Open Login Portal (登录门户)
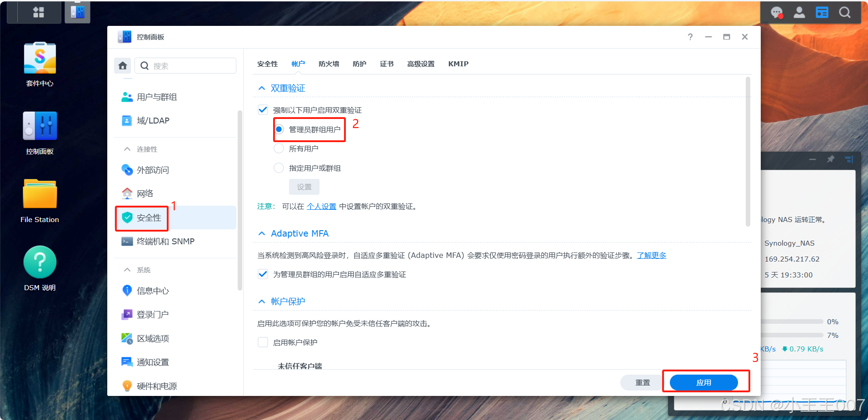868x420 pixels. pos(175,315)
